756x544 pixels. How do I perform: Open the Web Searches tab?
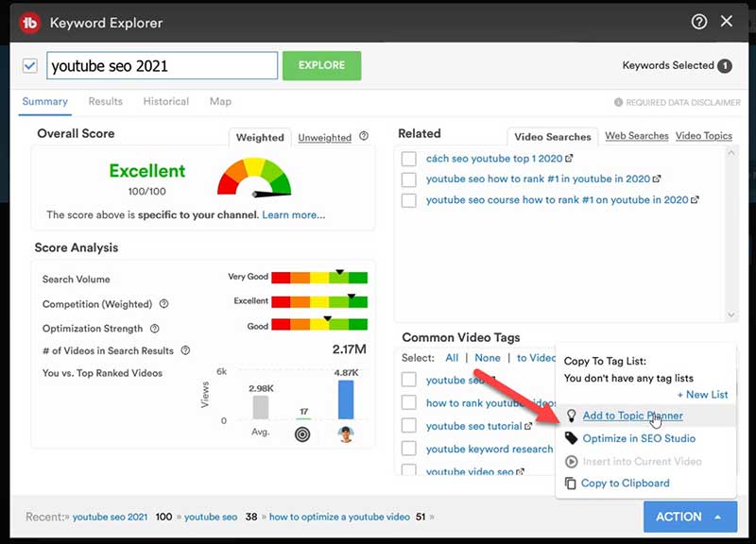(x=636, y=136)
